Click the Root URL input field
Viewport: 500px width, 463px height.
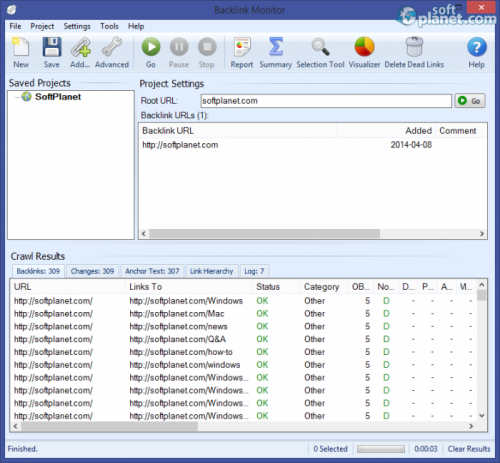(x=326, y=101)
